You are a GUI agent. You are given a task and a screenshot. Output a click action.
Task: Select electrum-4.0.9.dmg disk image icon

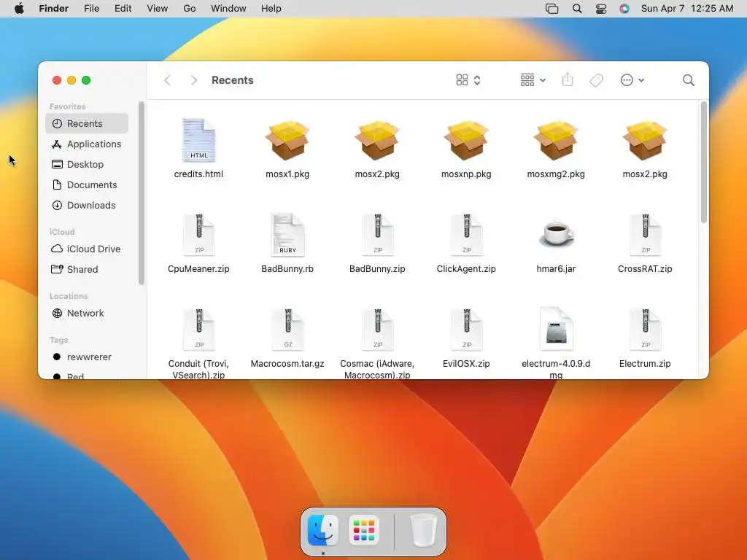click(x=556, y=330)
